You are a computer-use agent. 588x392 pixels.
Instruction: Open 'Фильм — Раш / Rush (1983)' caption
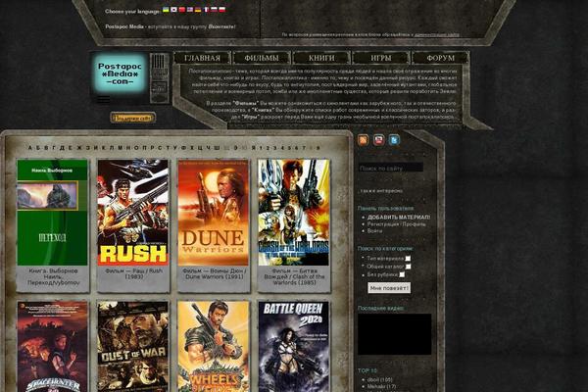tap(133, 273)
